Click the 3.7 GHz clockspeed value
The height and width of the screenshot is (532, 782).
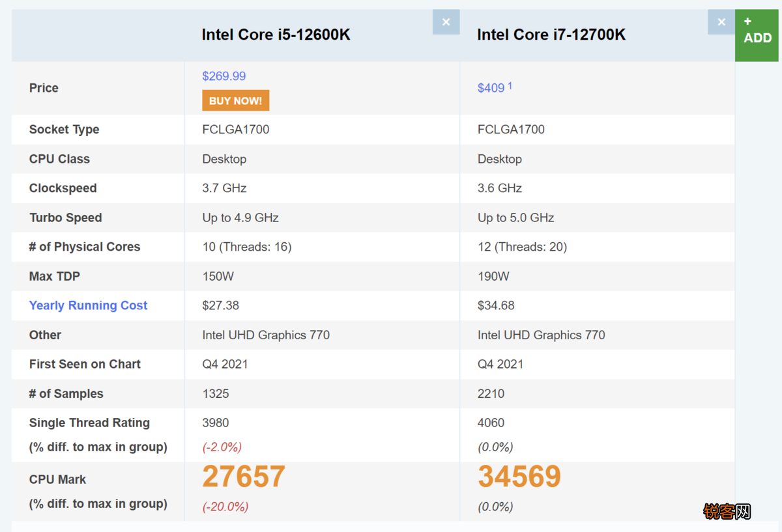224,188
